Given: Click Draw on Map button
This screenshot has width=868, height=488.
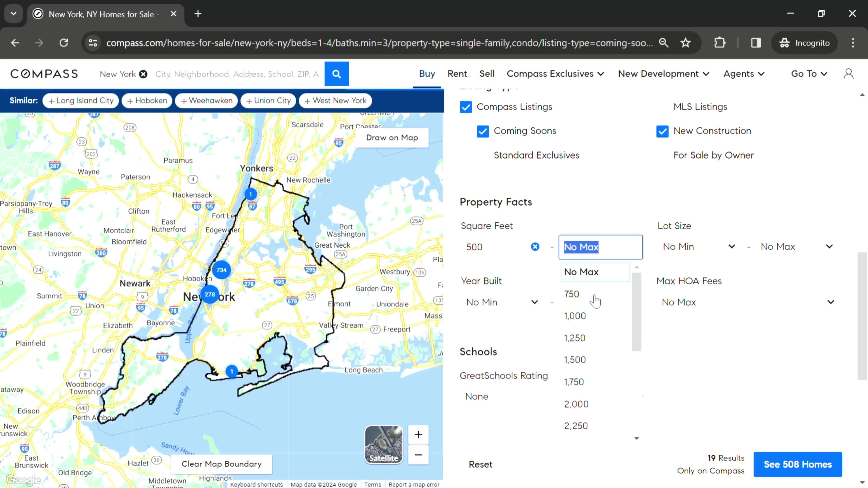Looking at the screenshot, I should pos(392,138).
